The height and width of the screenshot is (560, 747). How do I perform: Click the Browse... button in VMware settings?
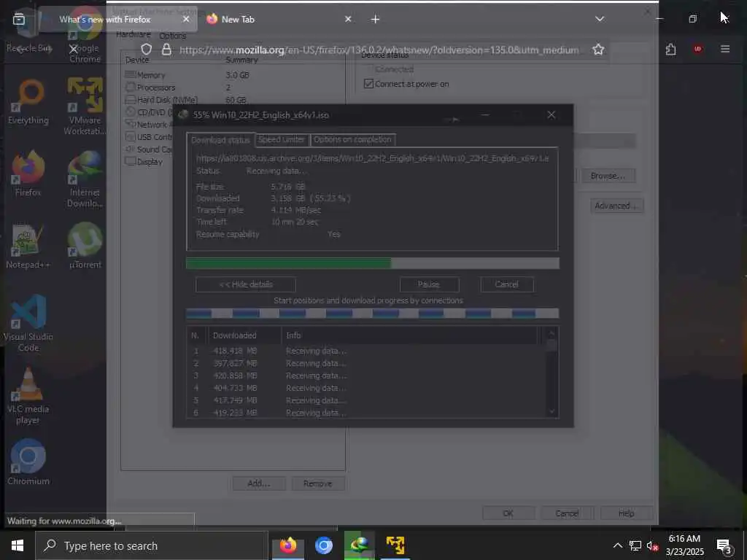pyautogui.click(x=608, y=176)
